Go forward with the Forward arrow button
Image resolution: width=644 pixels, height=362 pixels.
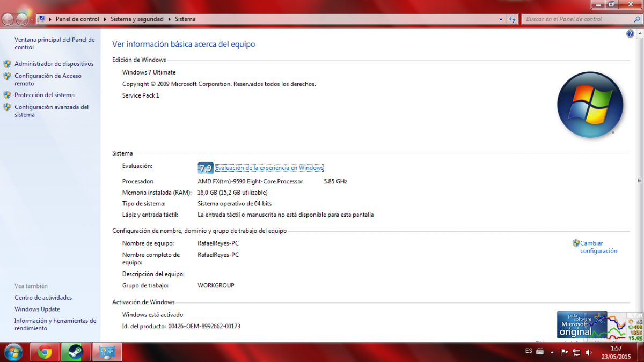(22, 19)
